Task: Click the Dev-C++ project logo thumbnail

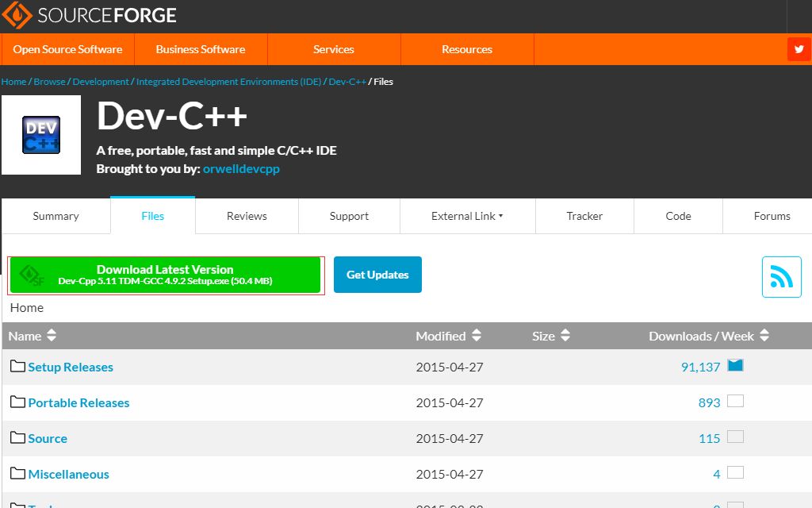Action: [41, 135]
